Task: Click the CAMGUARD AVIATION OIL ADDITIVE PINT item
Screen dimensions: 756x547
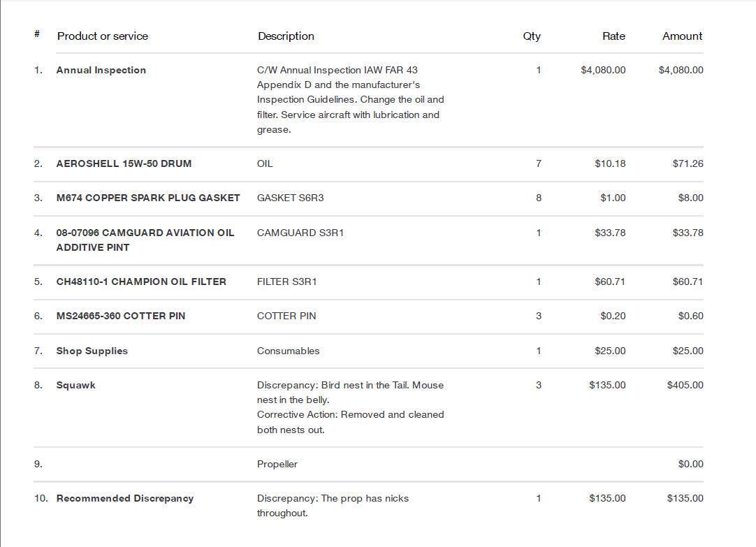Action: tap(145, 240)
